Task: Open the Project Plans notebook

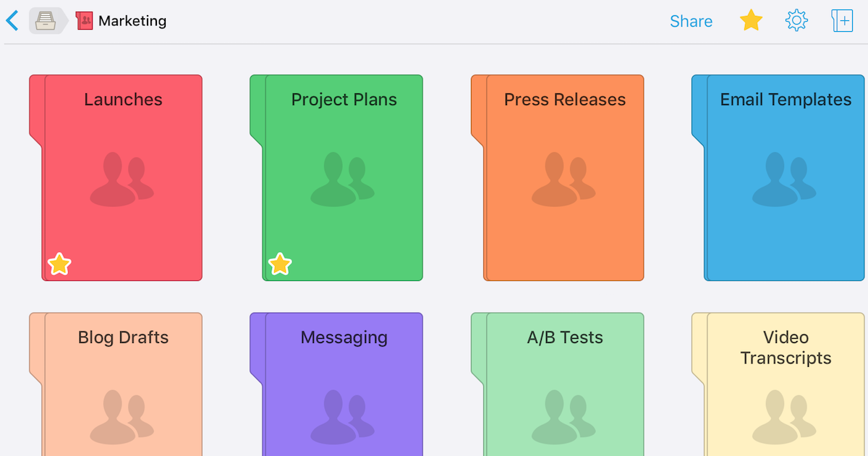Action: 336,178
